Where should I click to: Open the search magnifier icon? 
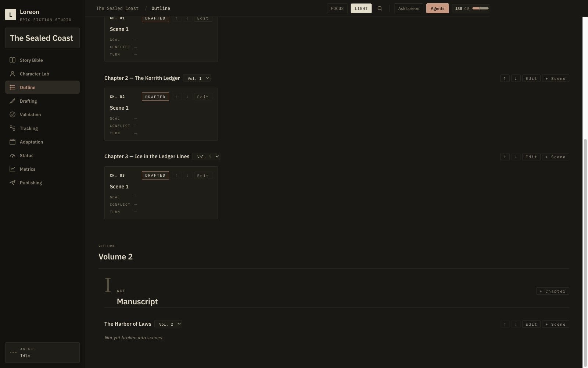click(x=380, y=8)
